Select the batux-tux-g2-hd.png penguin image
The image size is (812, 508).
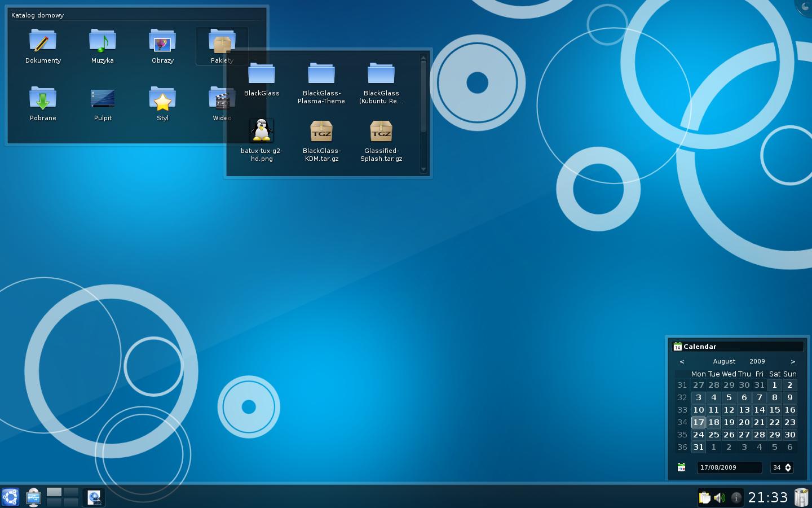[262, 141]
